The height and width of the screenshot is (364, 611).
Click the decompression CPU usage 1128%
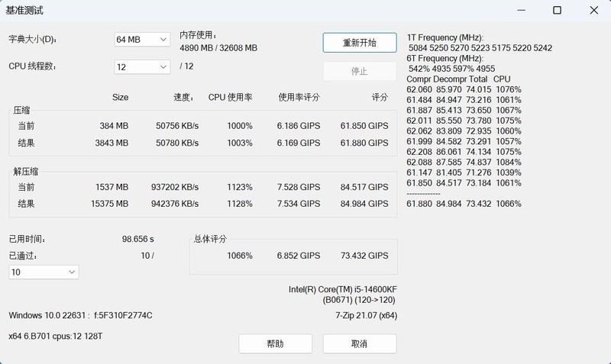(240, 204)
